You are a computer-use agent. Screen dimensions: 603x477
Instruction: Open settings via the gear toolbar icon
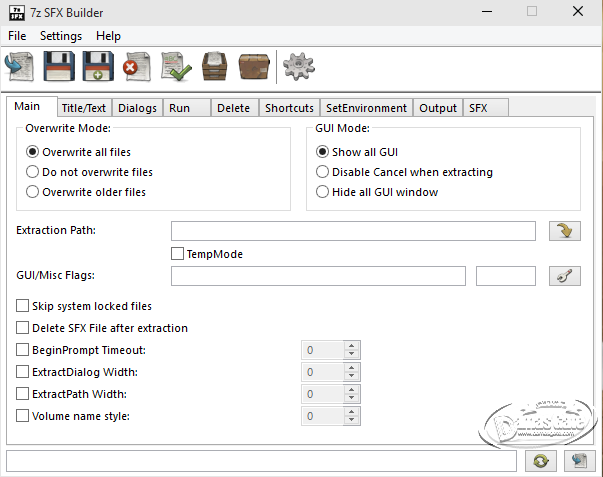pyautogui.click(x=299, y=67)
